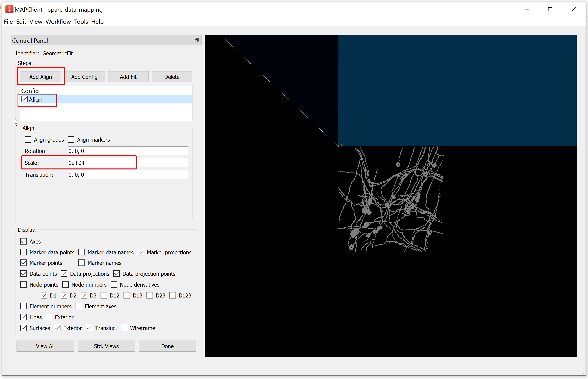Click the Delete step button
Viewport: 588px width, 379px height.
[172, 77]
